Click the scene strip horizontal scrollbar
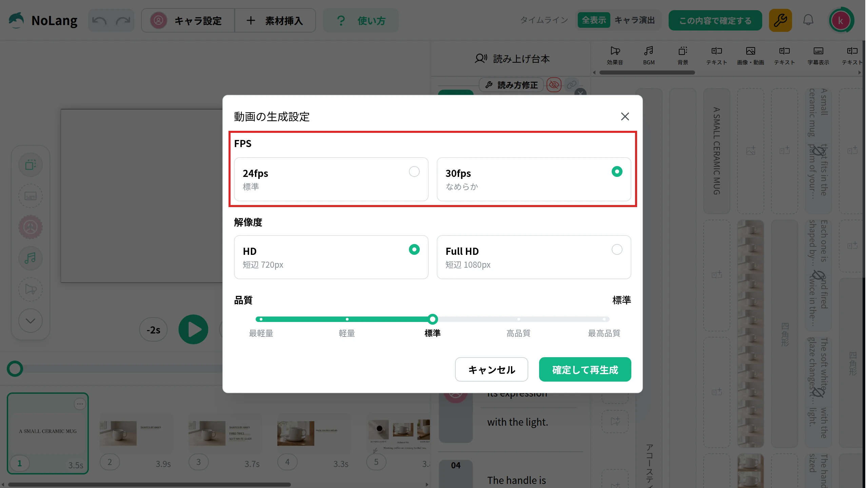868x488 pixels. point(150,485)
